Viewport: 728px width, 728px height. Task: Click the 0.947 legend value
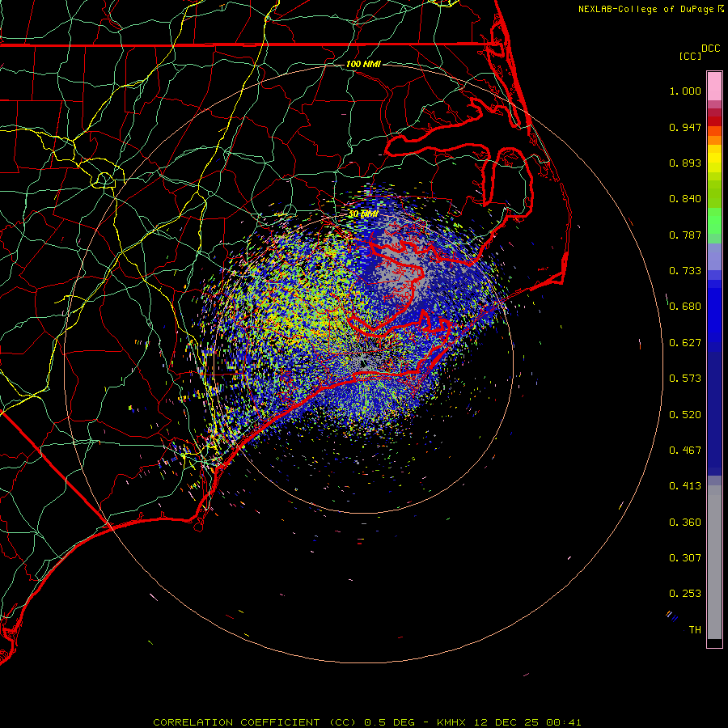pyautogui.click(x=685, y=127)
